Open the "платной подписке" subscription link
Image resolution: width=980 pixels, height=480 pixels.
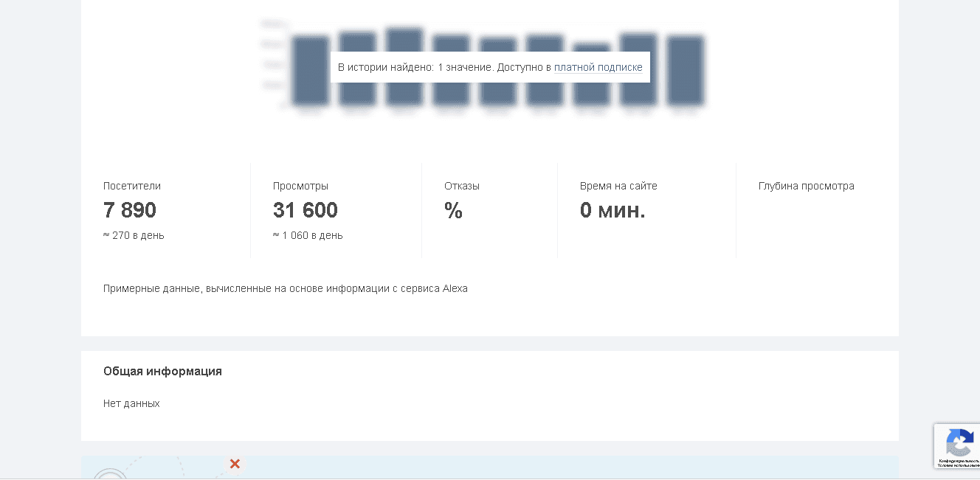pyautogui.click(x=598, y=67)
